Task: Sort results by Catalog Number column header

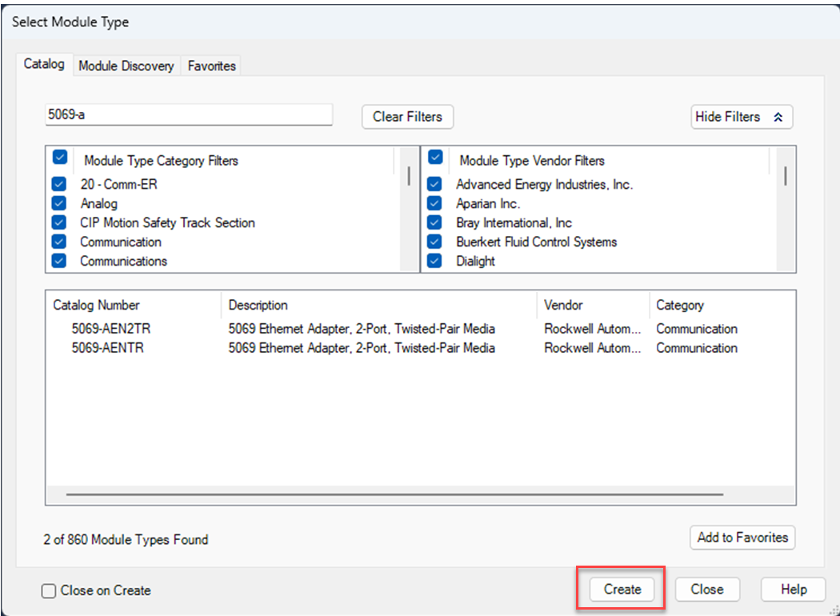Action: 134,306
